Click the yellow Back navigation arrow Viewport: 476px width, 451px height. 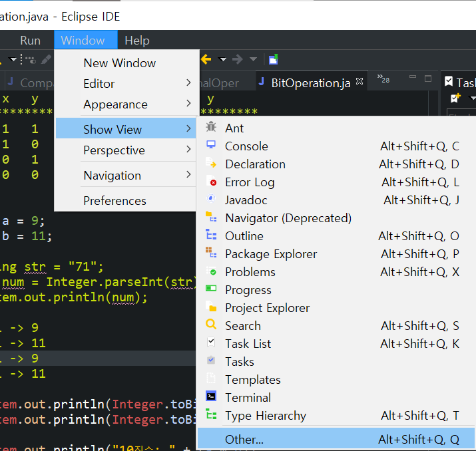[206, 59]
